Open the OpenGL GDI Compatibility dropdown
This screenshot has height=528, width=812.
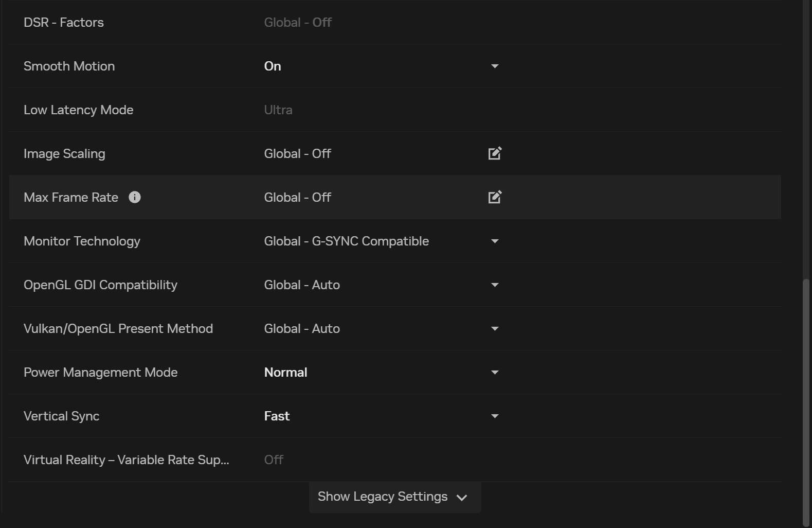click(x=494, y=285)
